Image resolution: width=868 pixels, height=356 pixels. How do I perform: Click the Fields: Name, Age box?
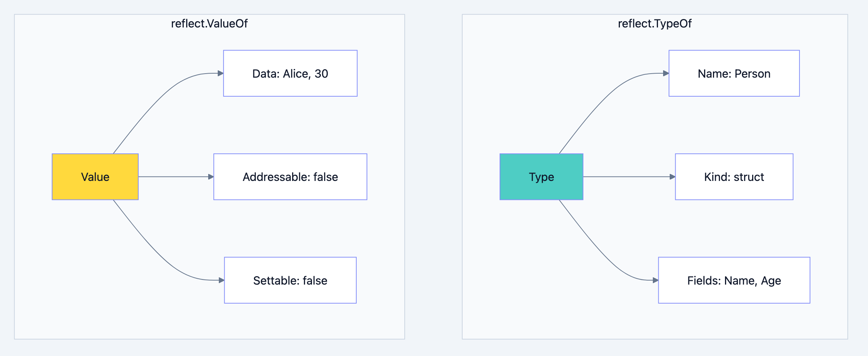coord(734,280)
